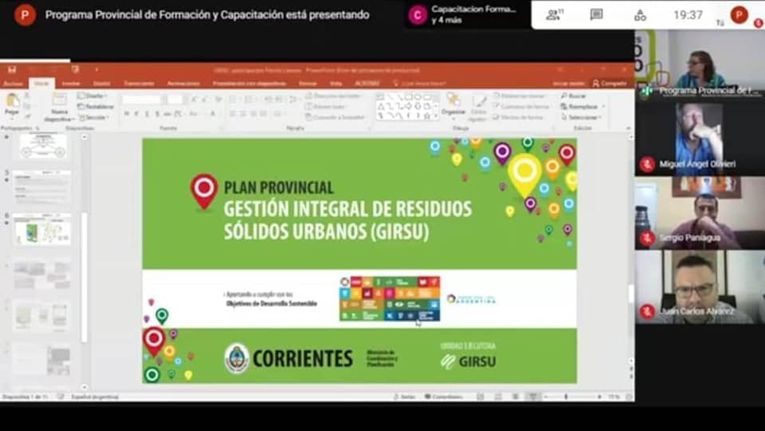Click the PowerPoint Save icon

click(12, 70)
